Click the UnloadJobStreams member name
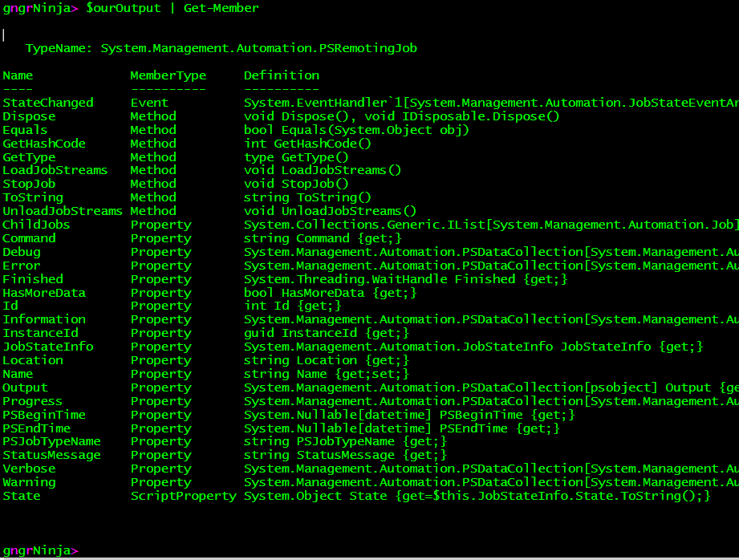739x560 pixels. click(63, 211)
